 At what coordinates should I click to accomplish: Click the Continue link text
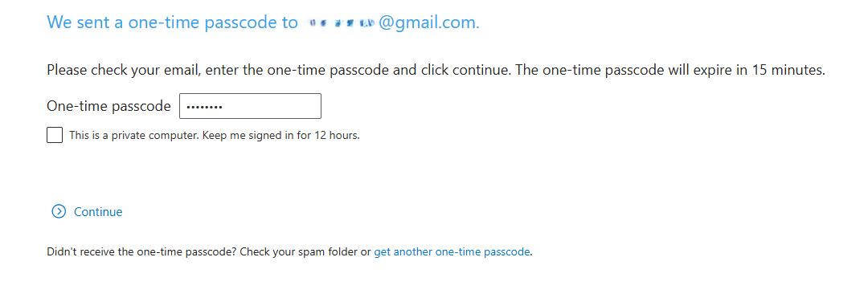98,212
